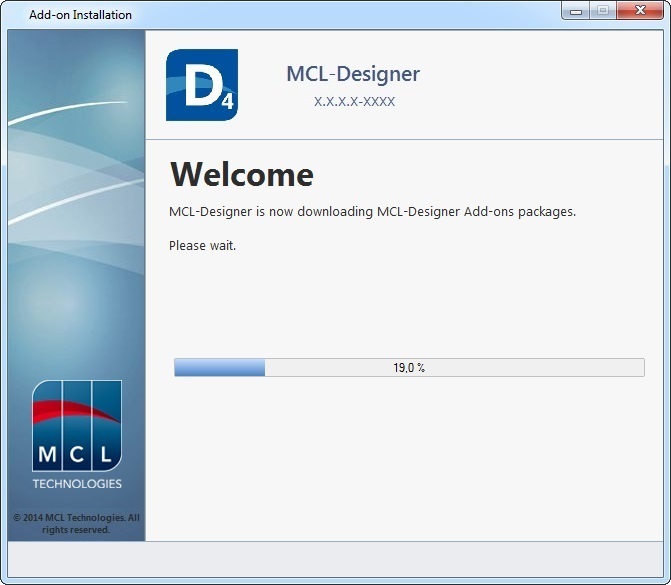Click the "Please wait." message
671x585 pixels.
click(203, 245)
